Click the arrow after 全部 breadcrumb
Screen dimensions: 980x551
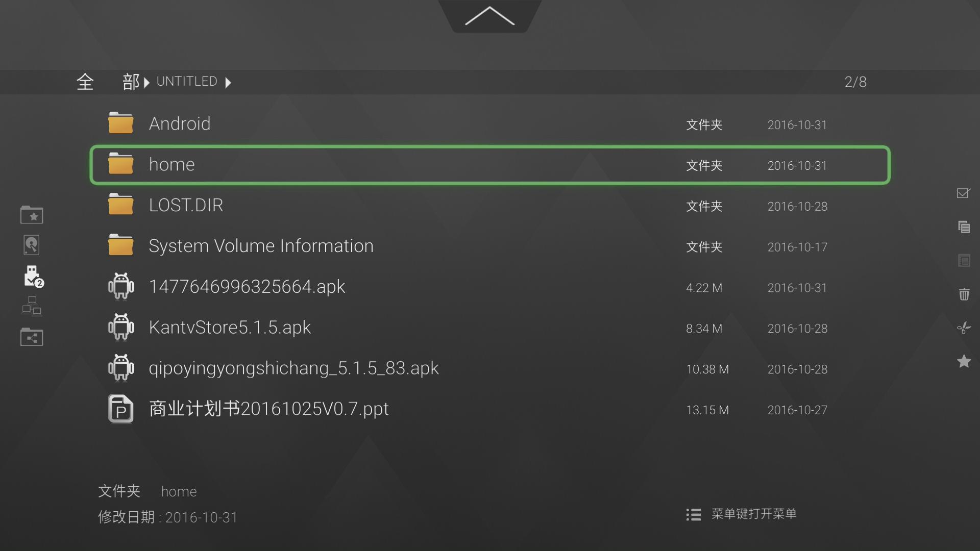[146, 83]
